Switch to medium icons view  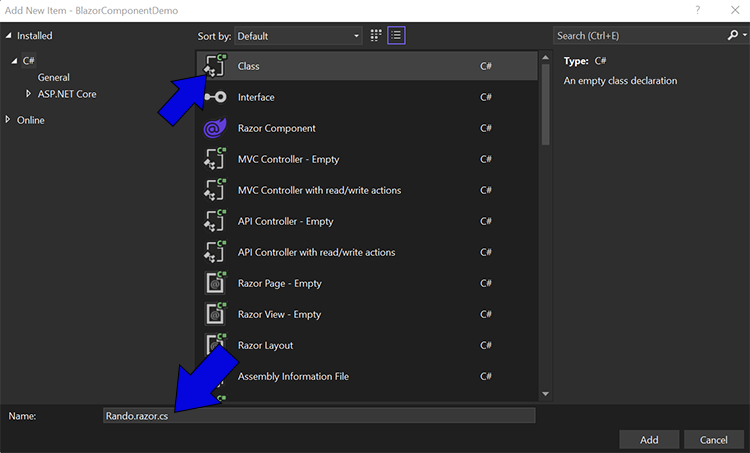pyautogui.click(x=376, y=35)
